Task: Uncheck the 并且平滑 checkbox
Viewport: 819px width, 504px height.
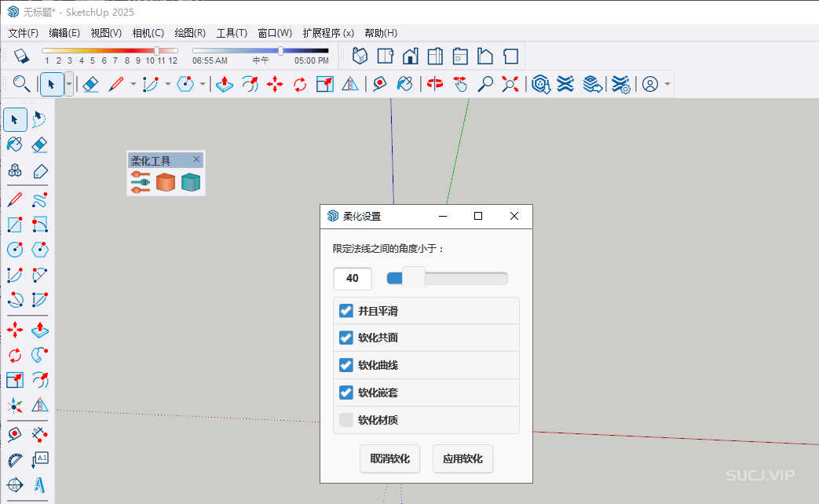Action: click(x=346, y=311)
